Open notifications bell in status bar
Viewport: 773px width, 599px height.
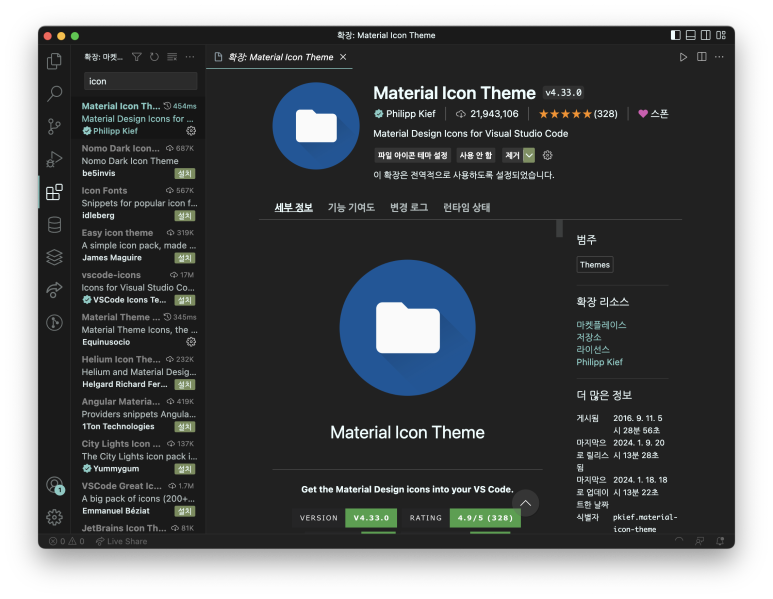[x=720, y=541]
